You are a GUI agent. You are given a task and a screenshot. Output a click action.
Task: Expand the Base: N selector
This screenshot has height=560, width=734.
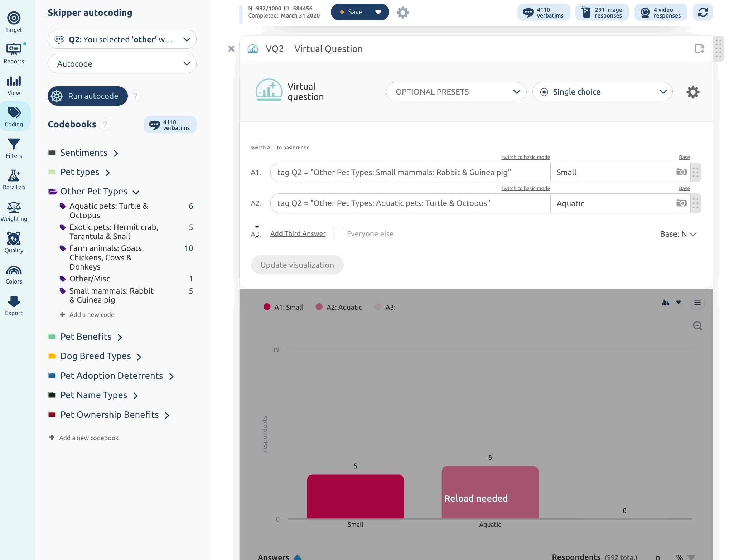[x=678, y=234]
